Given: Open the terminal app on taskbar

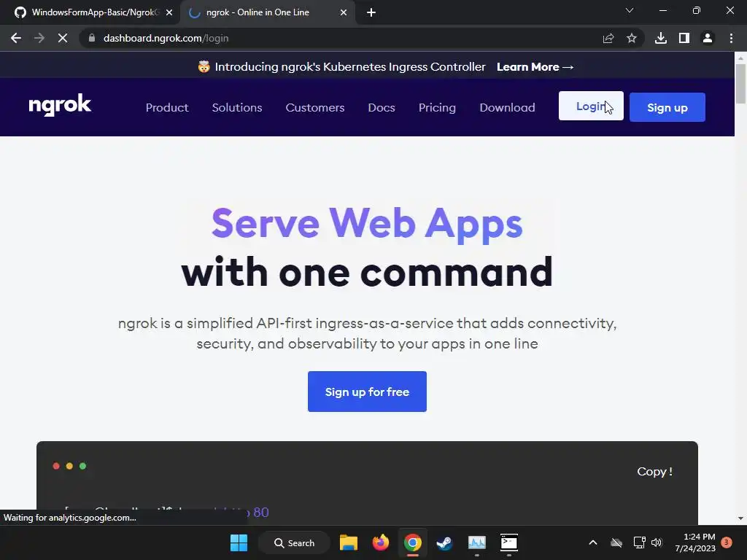Looking at the screenshot, I should [x=508, y=542].
